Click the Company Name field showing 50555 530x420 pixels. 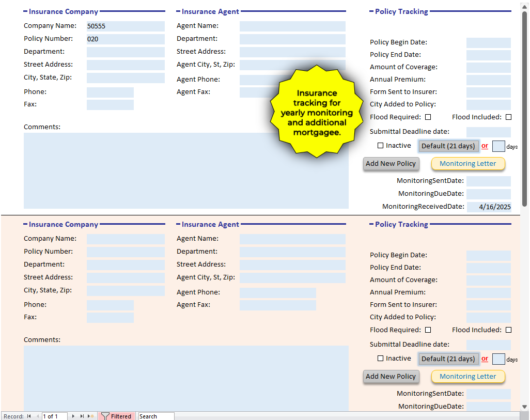click(x=126, y=26)
